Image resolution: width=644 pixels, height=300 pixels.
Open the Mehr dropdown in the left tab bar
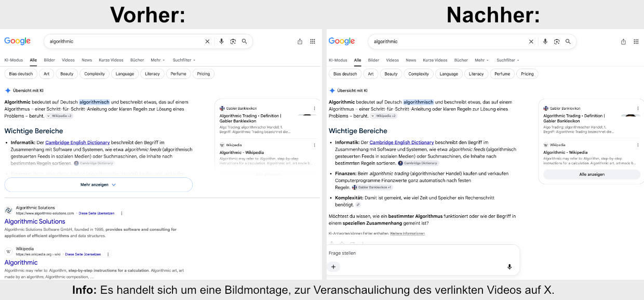pos(158,60)
